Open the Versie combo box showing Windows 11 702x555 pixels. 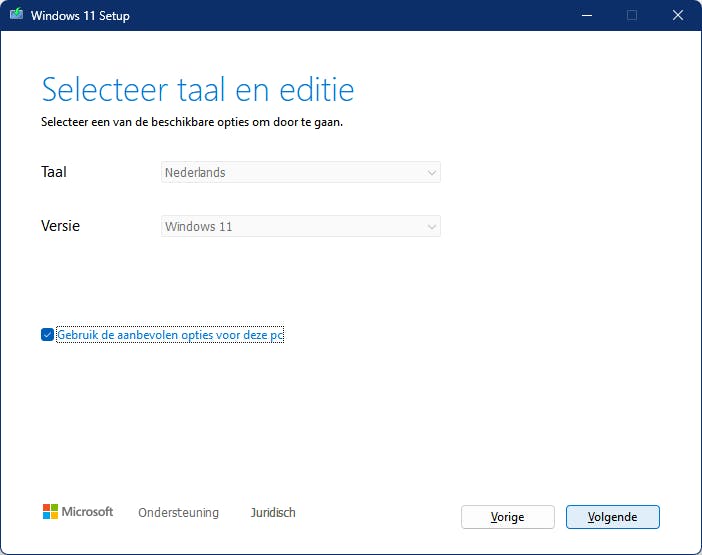[300, 226]
